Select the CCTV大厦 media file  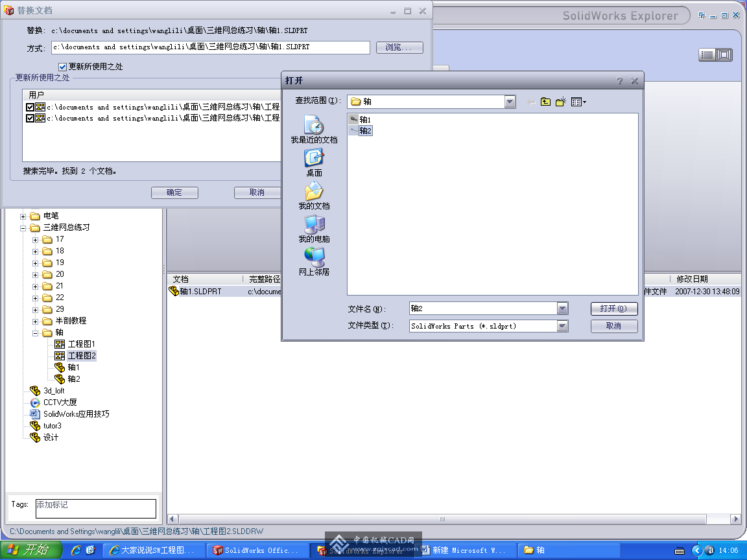(x=53, y=402)
